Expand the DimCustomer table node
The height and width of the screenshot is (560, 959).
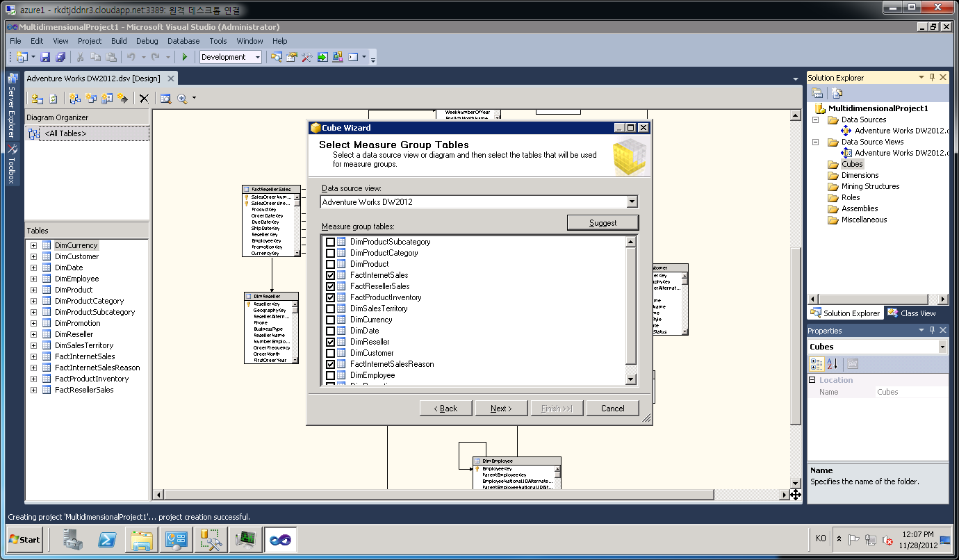pos(33,256)
